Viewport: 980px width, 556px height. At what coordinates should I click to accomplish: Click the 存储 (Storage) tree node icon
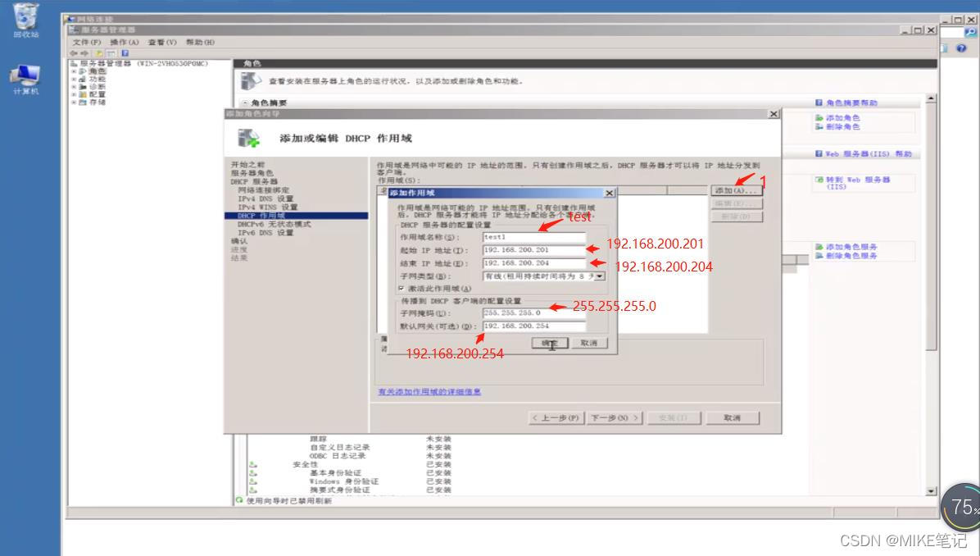pyautogui.click(x=83, y=102)
